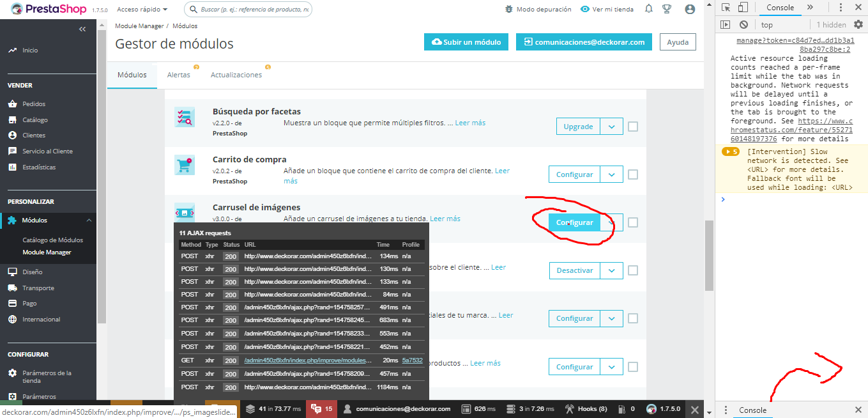Collapse the sidebar with double-chevron icon

click(82, 29)
